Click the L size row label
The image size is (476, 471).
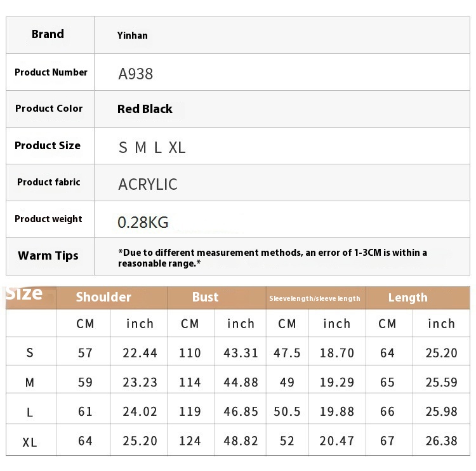[x=30, y=413]
